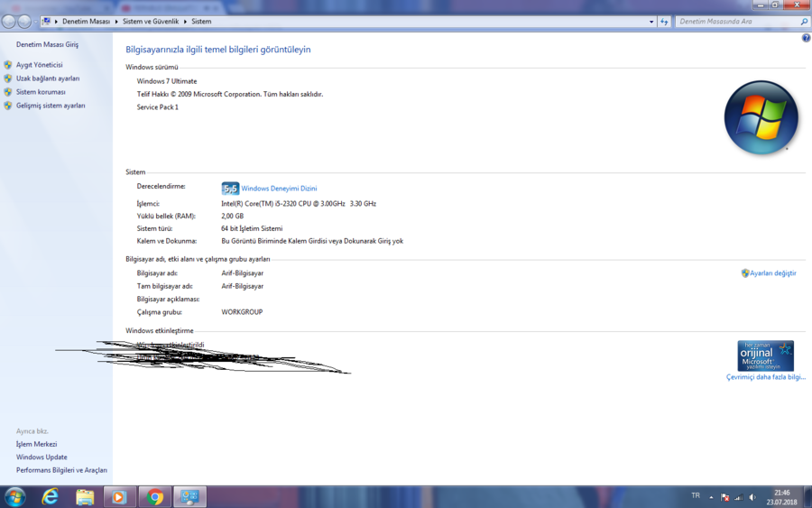812x508 pixels.
Task: Open the Windows Start menu
Action: tap(15, 498)
